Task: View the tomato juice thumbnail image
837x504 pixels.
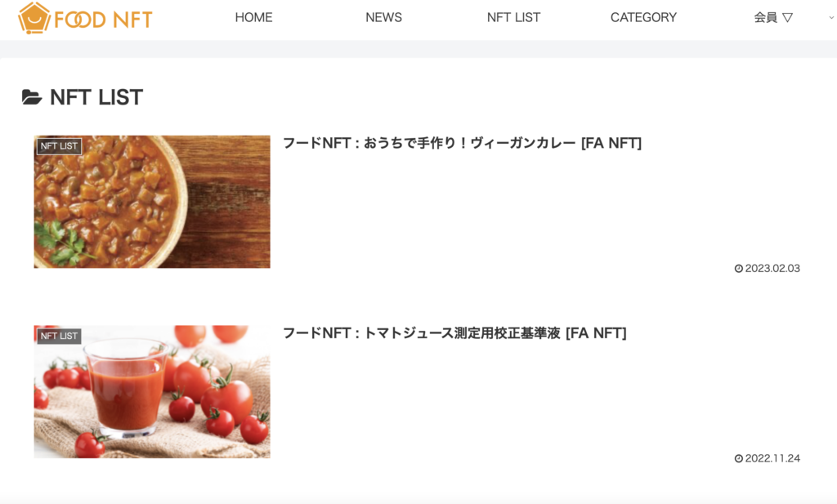Action: (152, 391)
